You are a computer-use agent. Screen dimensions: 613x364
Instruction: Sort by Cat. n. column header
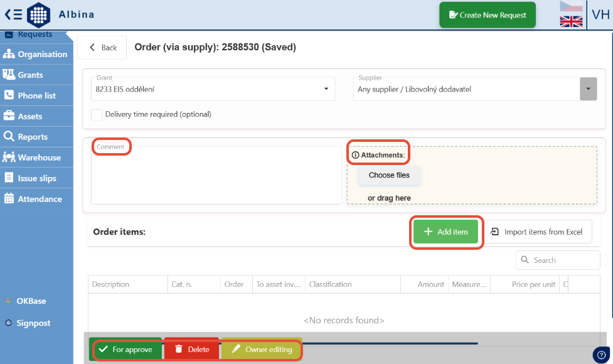pyautogui.click(x=194, y=284)
